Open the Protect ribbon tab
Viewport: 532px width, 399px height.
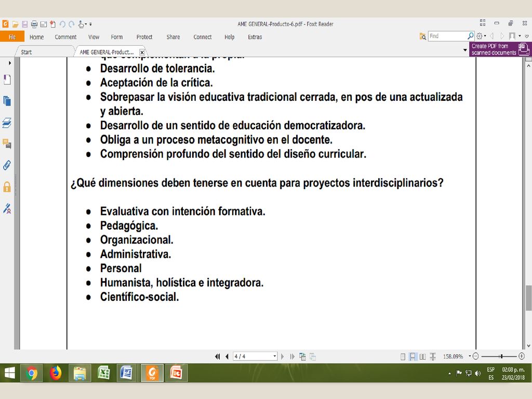(x=144, y=37)
